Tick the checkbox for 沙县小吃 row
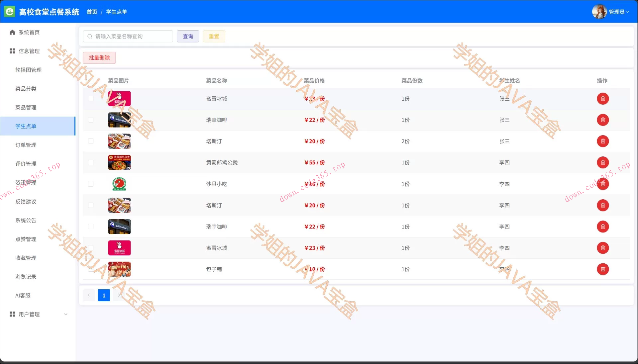 point(91,184)
